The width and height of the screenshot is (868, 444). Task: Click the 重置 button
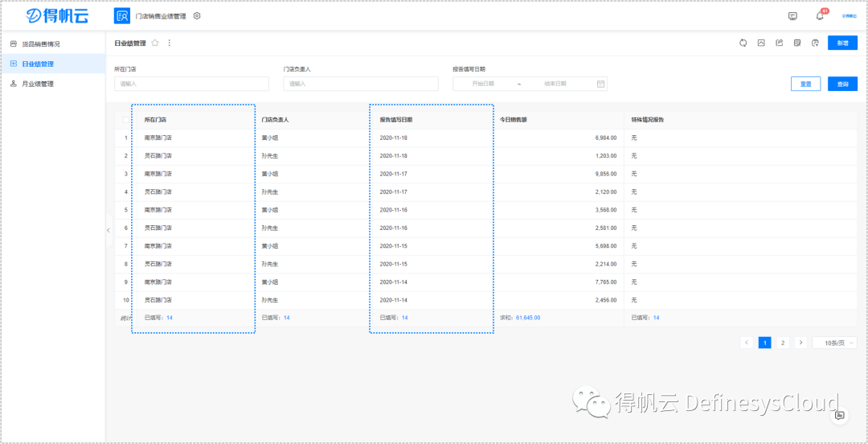pos(806,84)
